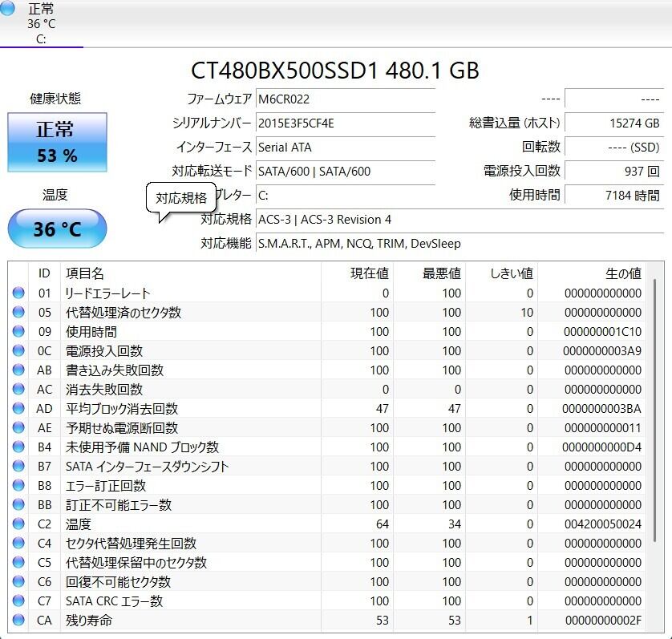Click the firmware field showing M6CR022
672x639 pixels.
click(x=345, y=99)
